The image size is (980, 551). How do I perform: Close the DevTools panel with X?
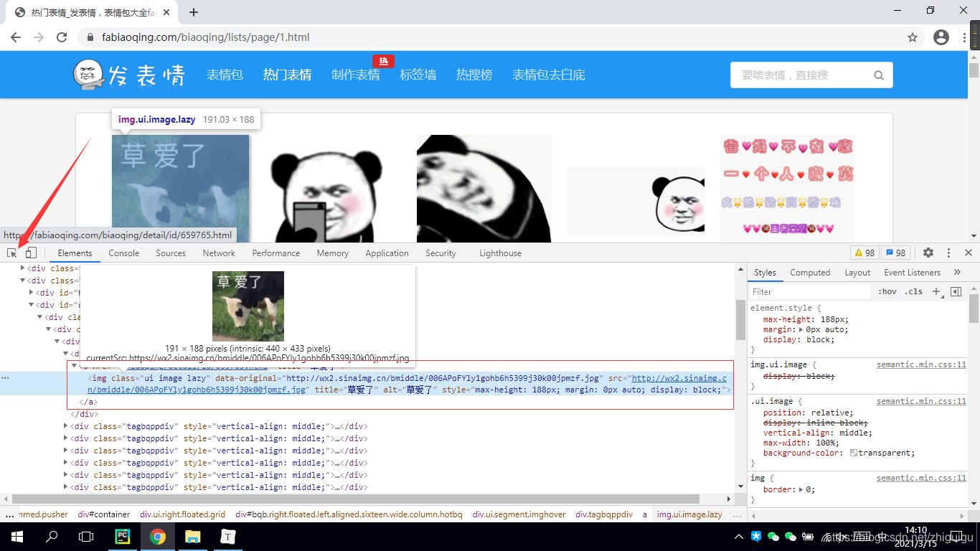(x=969, y=253)
